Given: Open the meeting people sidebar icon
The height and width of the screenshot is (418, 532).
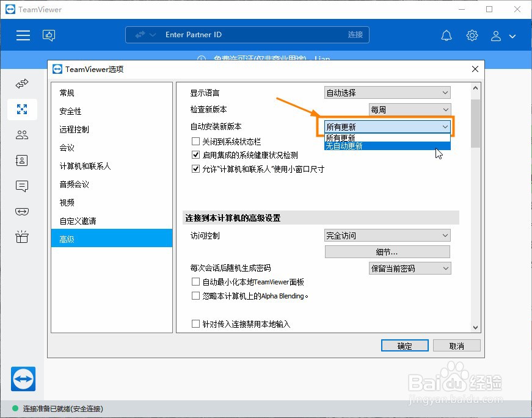Looking at the screenshot, I should (x=22, y=135).
